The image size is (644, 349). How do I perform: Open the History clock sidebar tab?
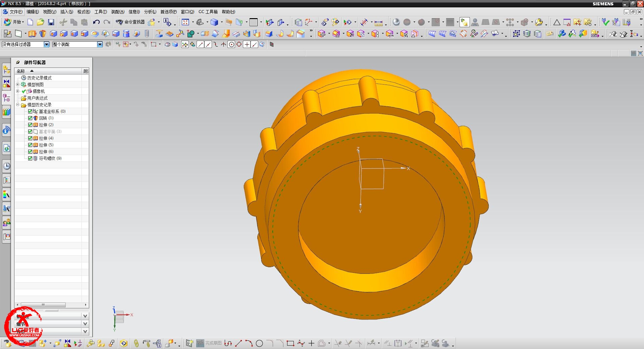point(6,166)
